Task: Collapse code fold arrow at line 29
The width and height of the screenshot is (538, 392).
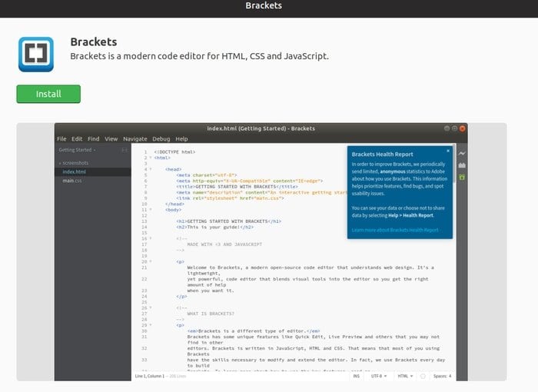Action: point(151,325)
